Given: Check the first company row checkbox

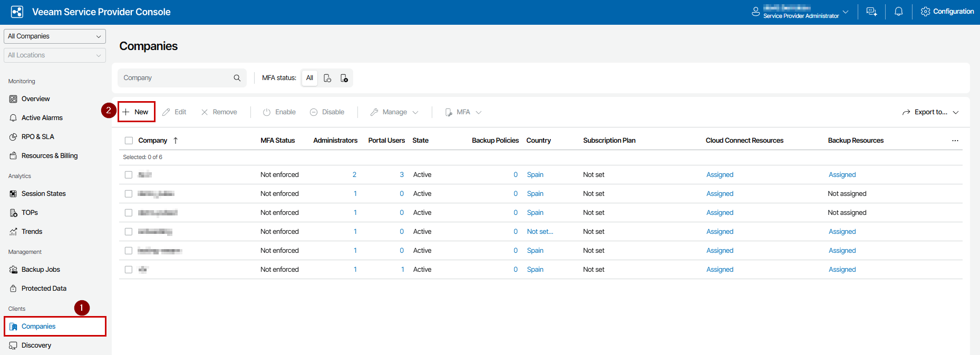Looking at the screenshot, I should pyautogui.click(x=129, y=175).
